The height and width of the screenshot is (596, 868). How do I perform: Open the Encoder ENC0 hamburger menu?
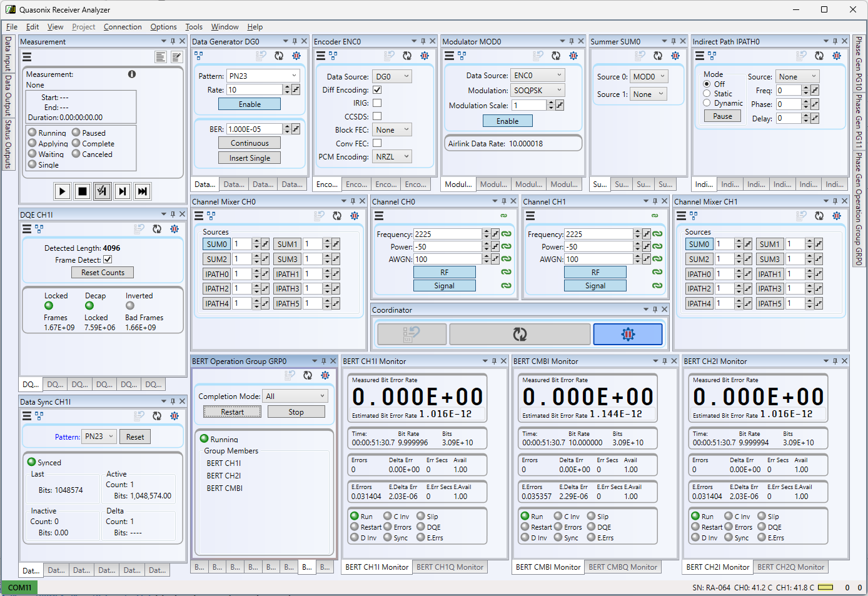coord(321,56)
